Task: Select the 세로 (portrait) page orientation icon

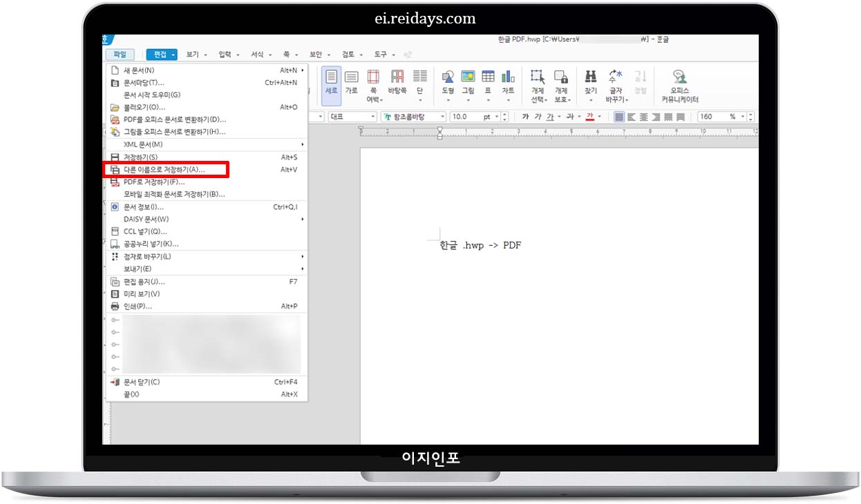Action: pyautogui.click(x=332, y=81)
